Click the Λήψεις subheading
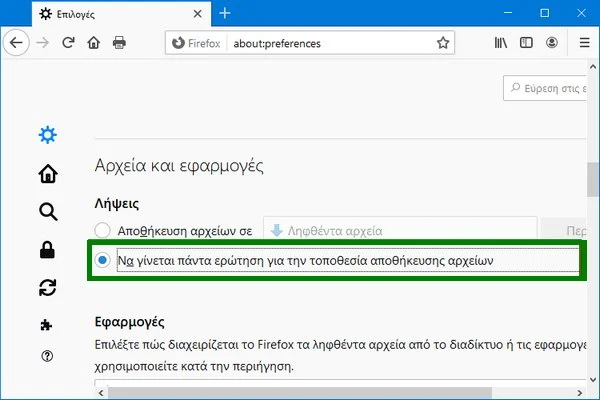The height and width of the screenshot is (400, 600). 117,203
